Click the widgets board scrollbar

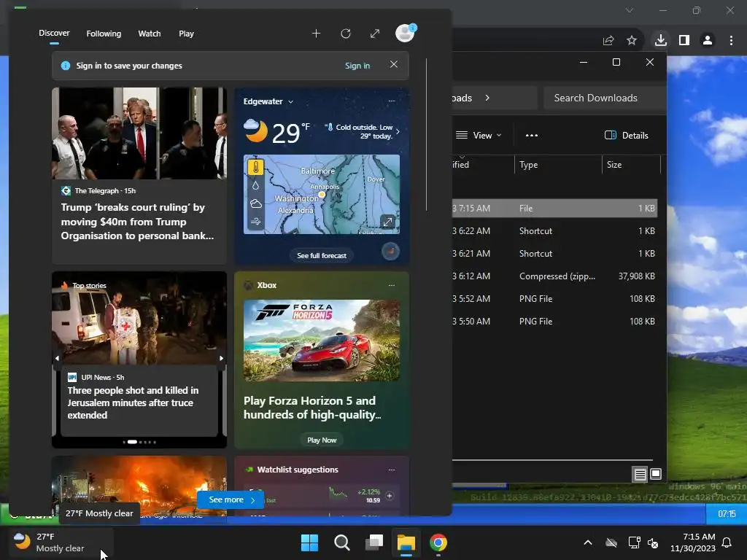pos(426,135)
